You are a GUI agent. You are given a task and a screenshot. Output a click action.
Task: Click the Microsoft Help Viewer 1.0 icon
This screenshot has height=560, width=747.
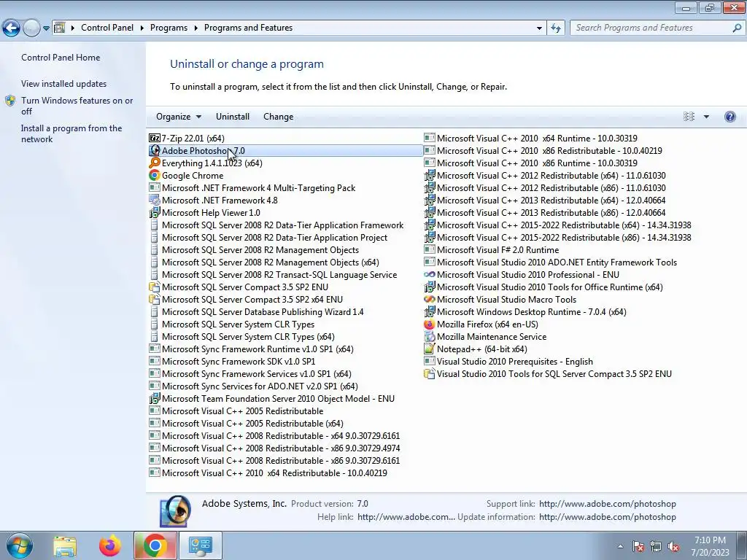pyautogui.click(x=155, y=213)
